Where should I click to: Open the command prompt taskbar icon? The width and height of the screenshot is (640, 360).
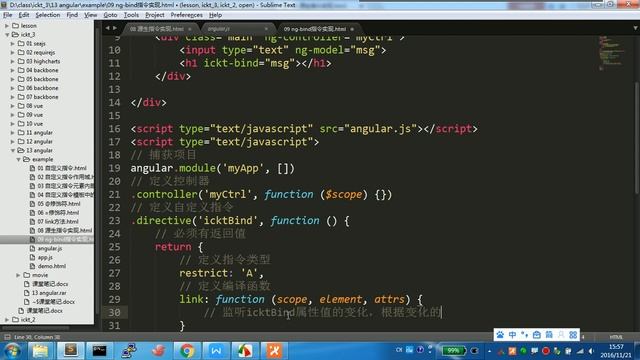point(99,351)
